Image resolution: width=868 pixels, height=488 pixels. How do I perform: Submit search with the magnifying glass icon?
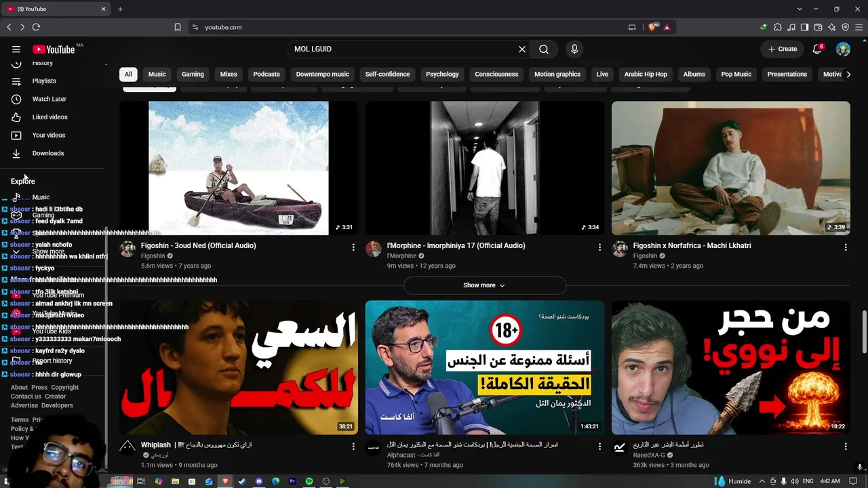point(544,49)
